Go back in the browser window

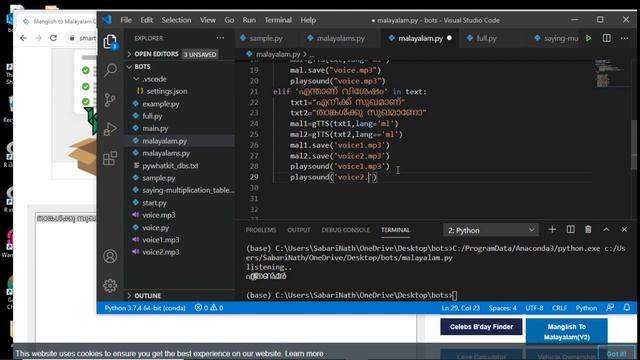click(x=23, y=38)
